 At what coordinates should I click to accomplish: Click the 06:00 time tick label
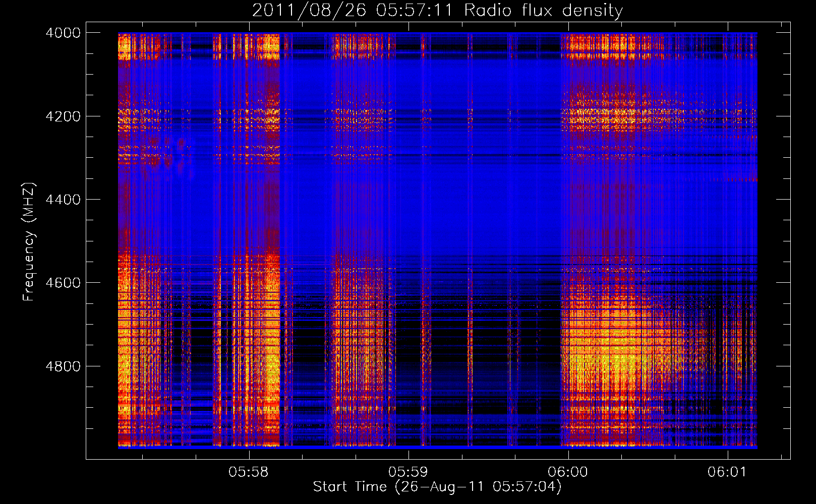[x=568, y=472]
